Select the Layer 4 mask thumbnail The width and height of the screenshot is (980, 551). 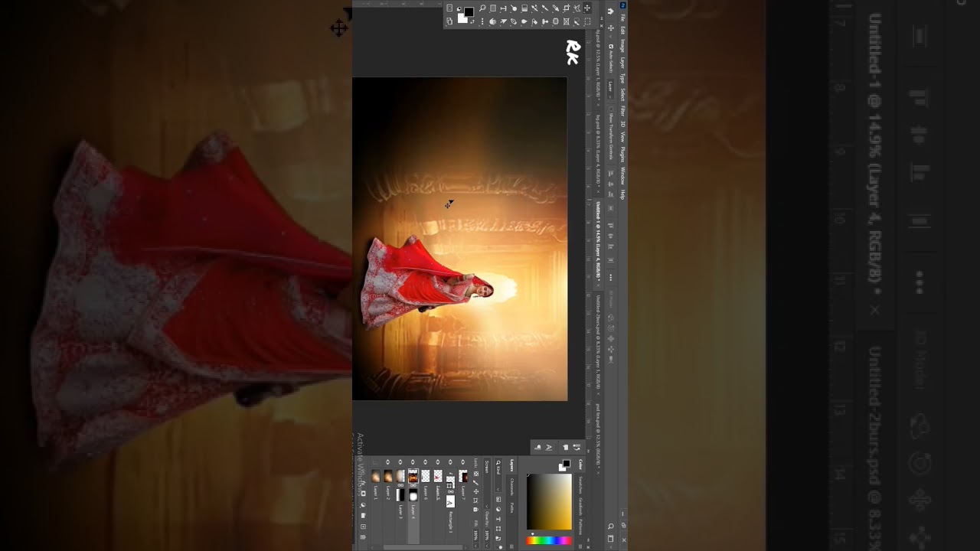[413, 495]
